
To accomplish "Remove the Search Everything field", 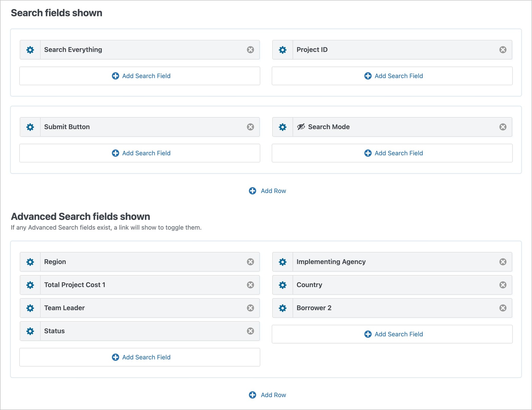I will (x=251, y=50).
